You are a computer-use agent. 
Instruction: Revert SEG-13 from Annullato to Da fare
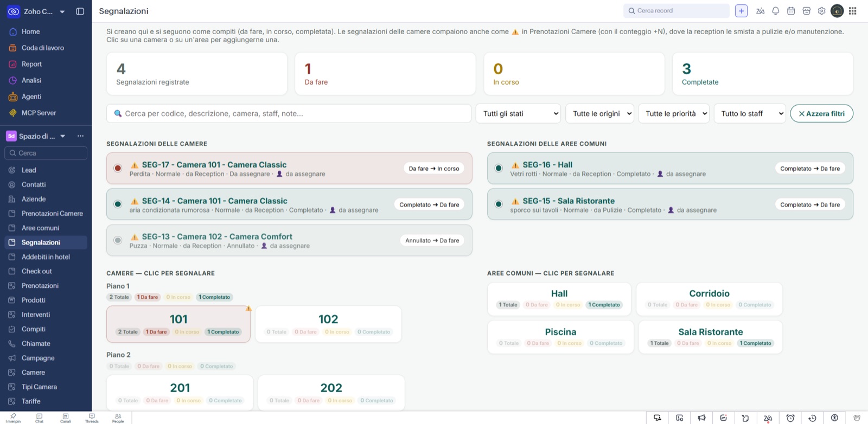pos(432,240)
